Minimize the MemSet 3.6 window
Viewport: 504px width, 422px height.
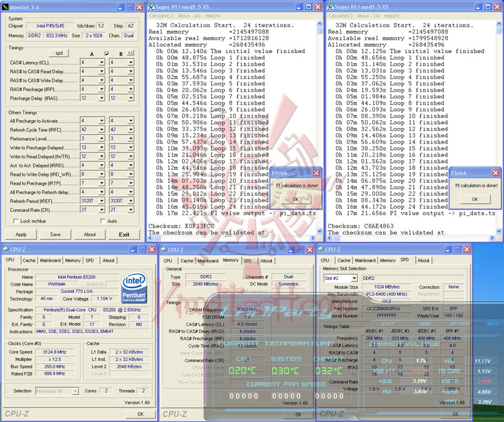(x=120, y=7)
